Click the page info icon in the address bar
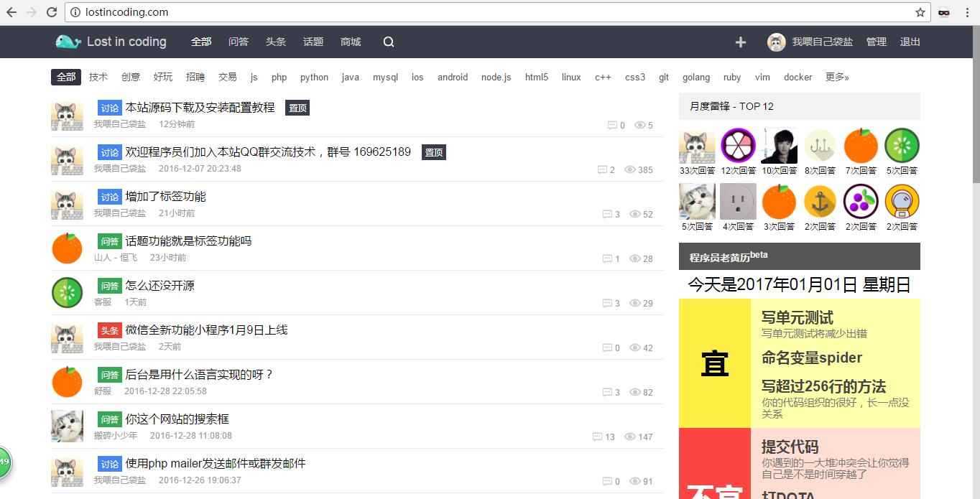The image size is (980, 499). click(77, 12)
